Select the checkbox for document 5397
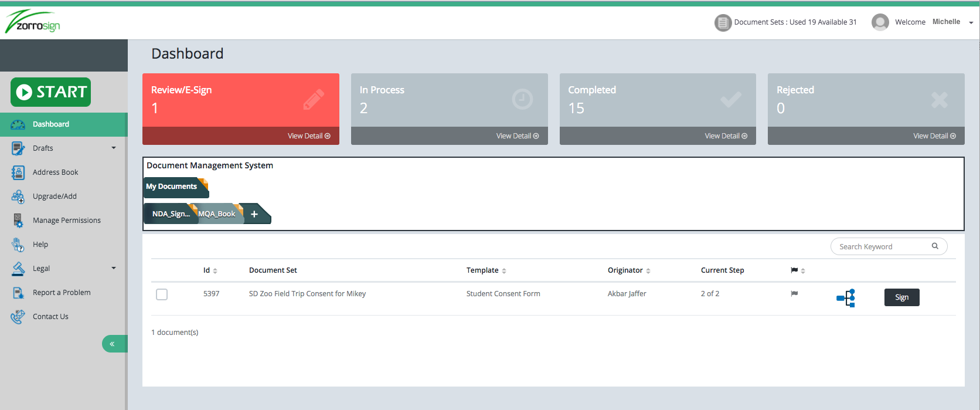The width and height of the screenshot is (980, 410). pos(162,294)
